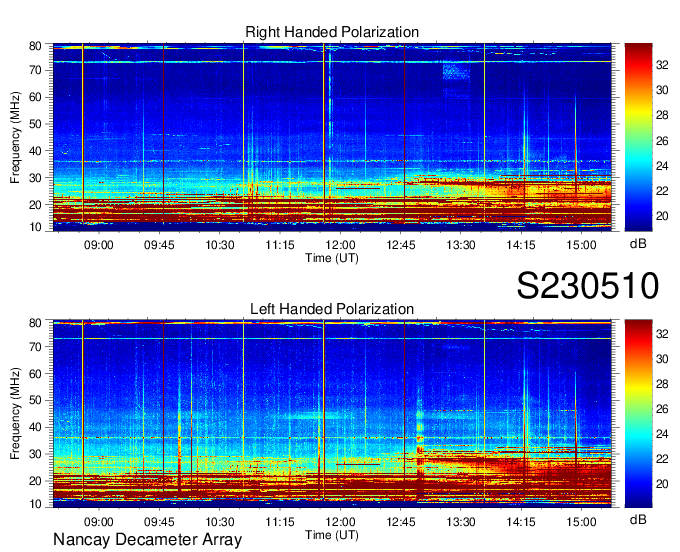
Task: Click Right Handed plot's 14:15 time tick
Action: pyautogui.click(x=521, y=245)
